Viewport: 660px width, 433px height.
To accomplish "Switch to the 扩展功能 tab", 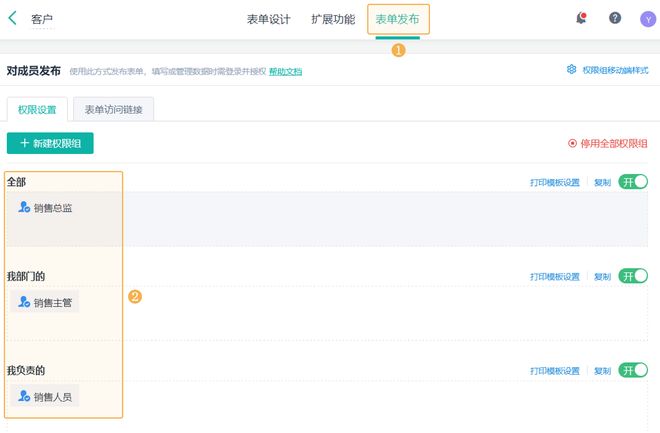I will [333, 19].
